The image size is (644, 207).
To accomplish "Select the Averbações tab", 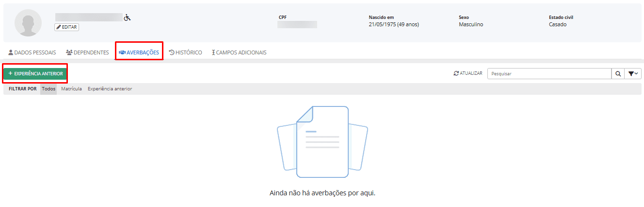I will (139, 52).
